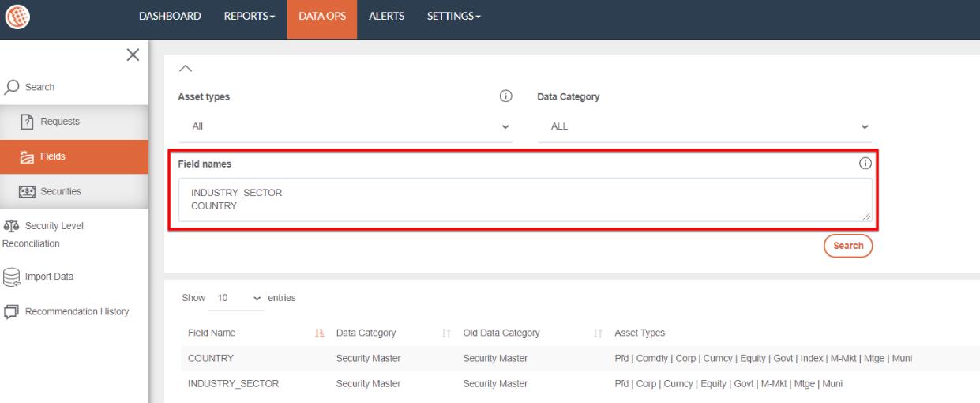This screenshot has height=403, width=980.
Task: Click the orange globe app logo
Action: coord(14,17)
